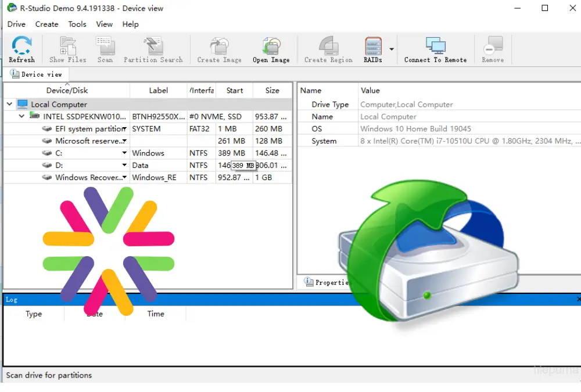Click the System property CPU value
The width and height of the screenshot is (581, 392).
tap(470, 141)
